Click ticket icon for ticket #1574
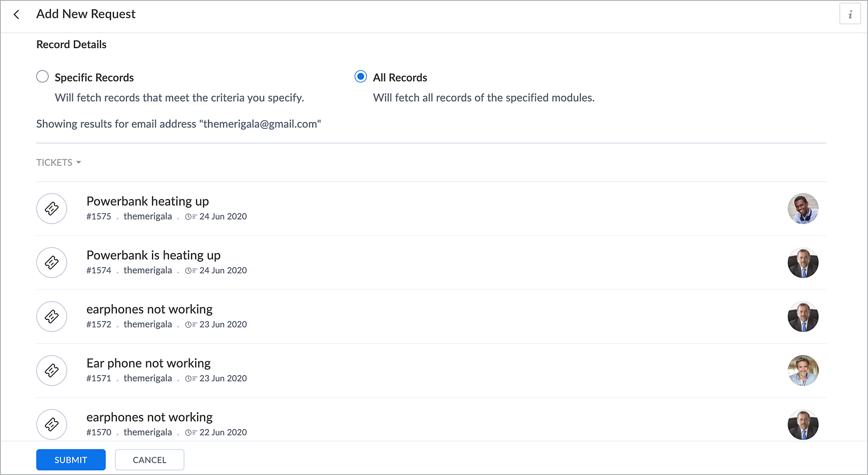The height and width of the screenshot is (475, 868). 52,262
